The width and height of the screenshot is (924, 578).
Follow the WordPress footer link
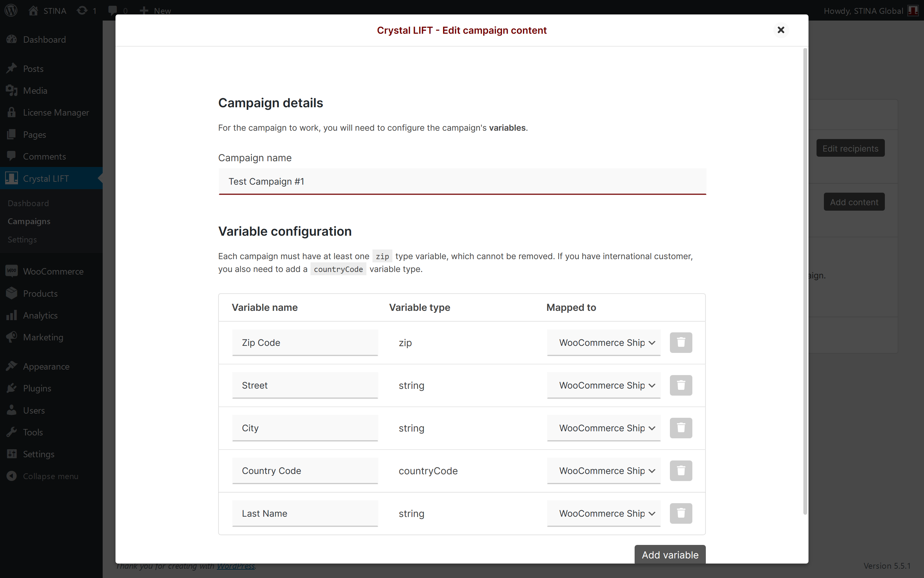click(x=235, y=566)
